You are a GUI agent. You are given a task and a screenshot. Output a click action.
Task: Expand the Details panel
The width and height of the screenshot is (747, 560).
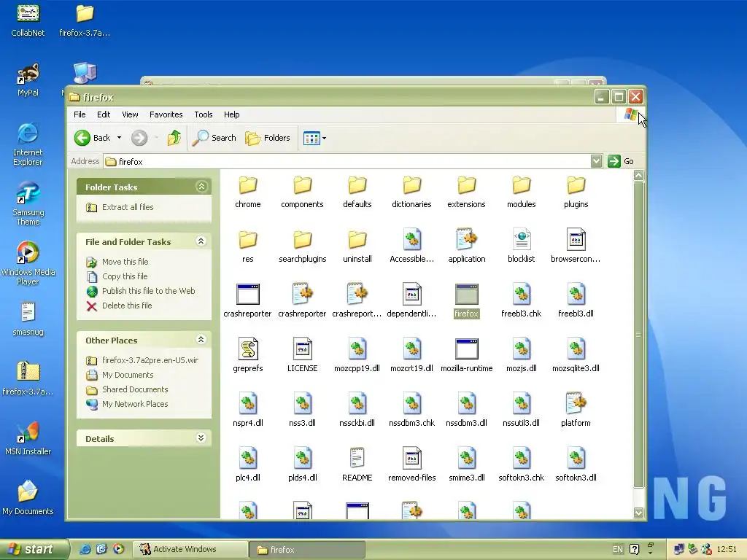pos(201,438)
